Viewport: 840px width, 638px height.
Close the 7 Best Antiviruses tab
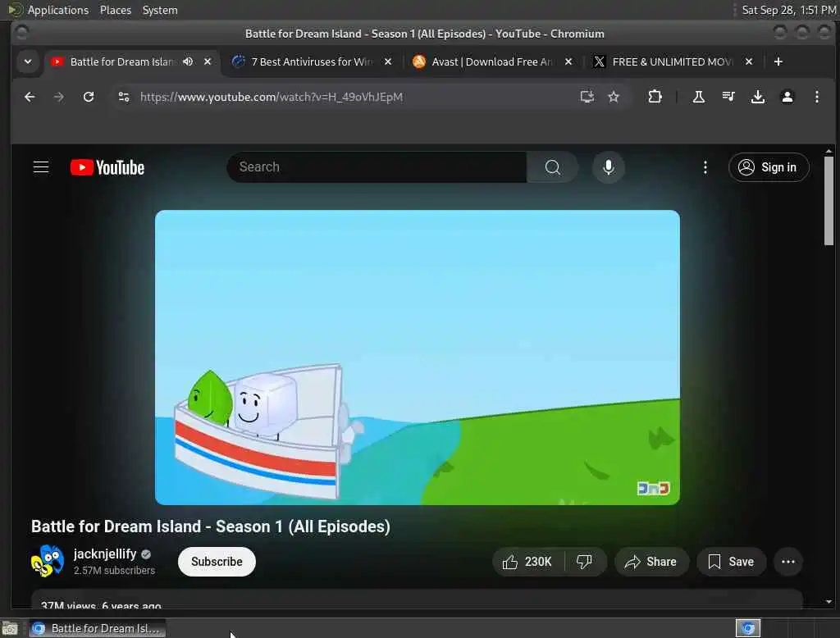[388, 62]
